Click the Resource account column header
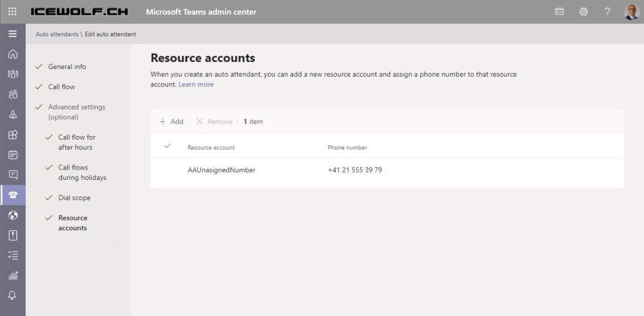644x316 pixels. [x=211, y=147]
